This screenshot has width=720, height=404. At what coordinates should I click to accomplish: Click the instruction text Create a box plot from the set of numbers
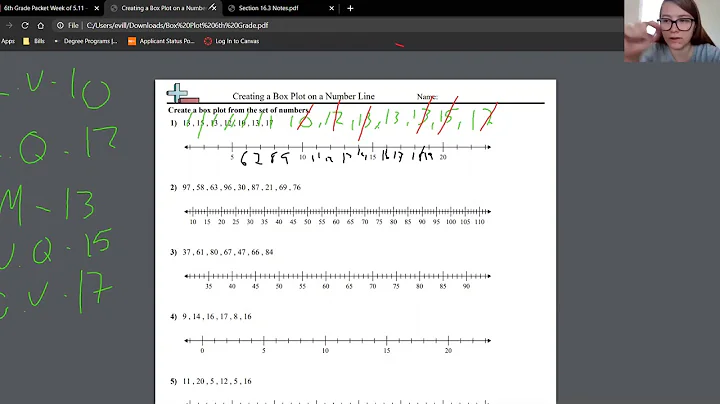238,110
